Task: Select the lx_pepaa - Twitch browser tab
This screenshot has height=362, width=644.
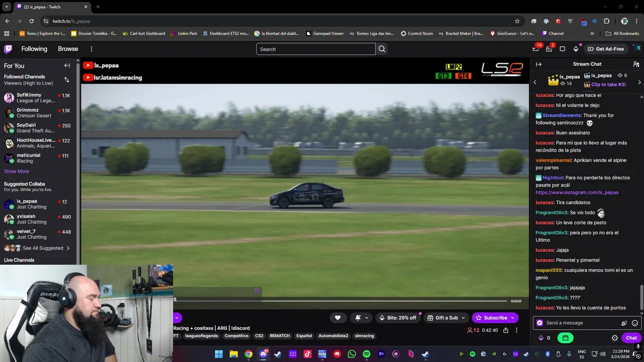Action: [x=52, y=7]
